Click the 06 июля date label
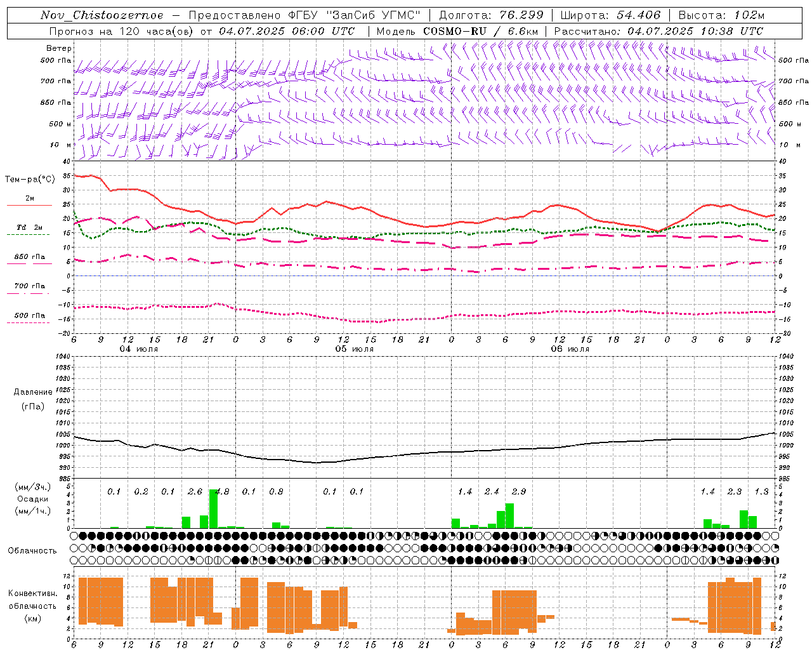Screen dimensions: 812x650 pos(570,349)
